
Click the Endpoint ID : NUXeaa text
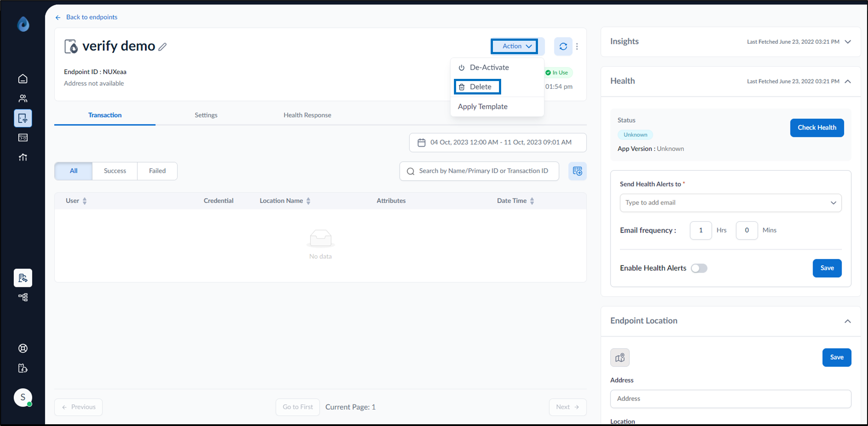(x=95, y=72)
